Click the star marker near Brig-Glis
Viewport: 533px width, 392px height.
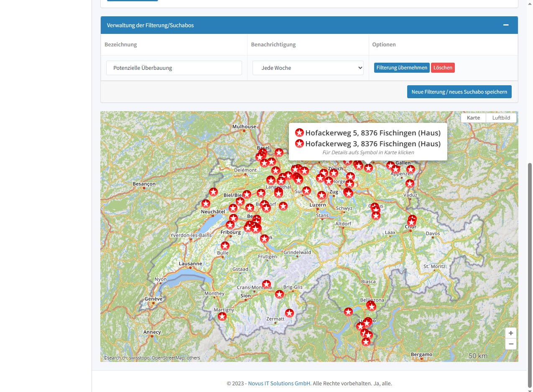(x=280, y=294)
